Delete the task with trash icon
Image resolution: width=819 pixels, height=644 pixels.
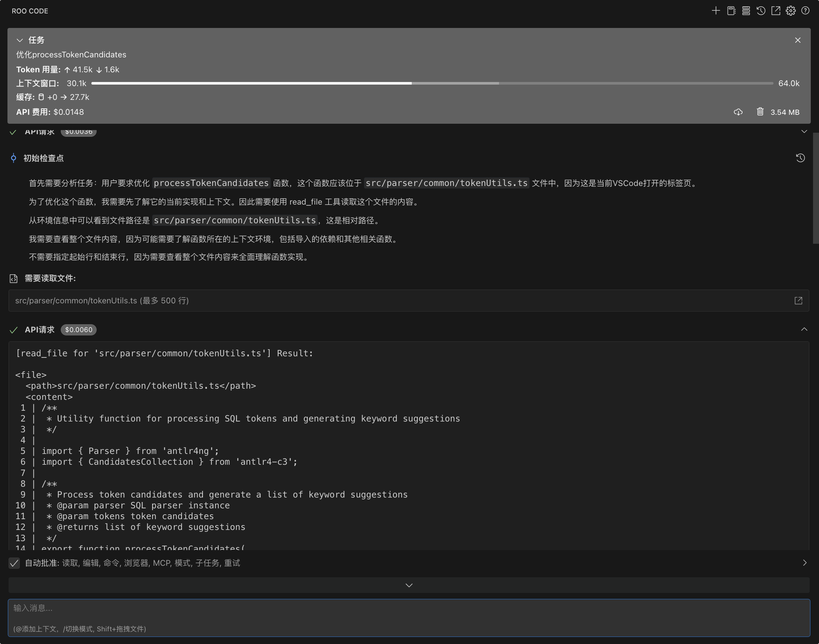[760, 111]
